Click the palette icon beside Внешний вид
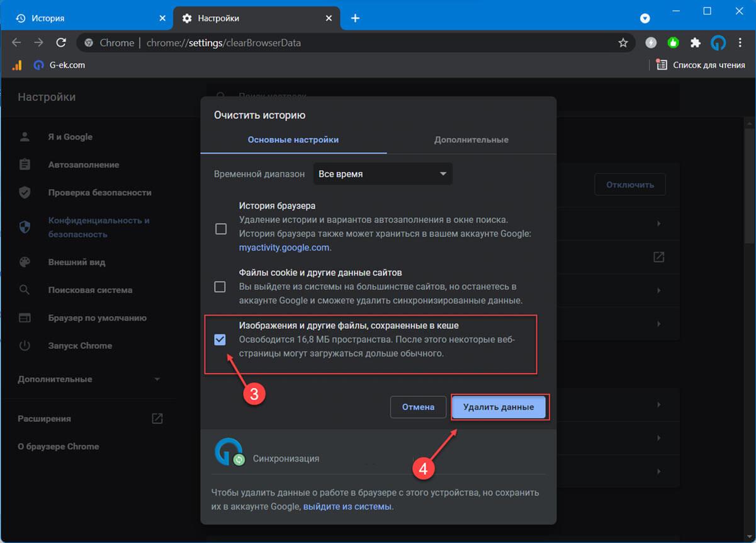756x543 pixels. coord(25,262)
